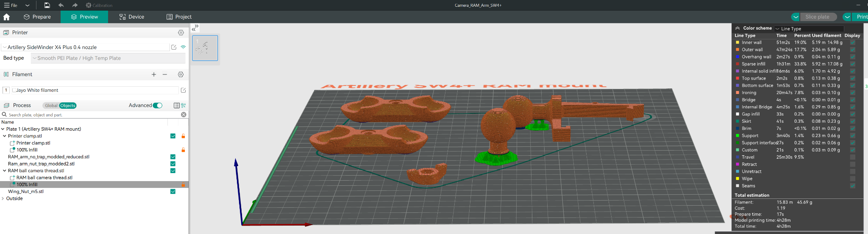868x234 pixels.
Task: Open Printer settings gear
Action: [181, 33]
